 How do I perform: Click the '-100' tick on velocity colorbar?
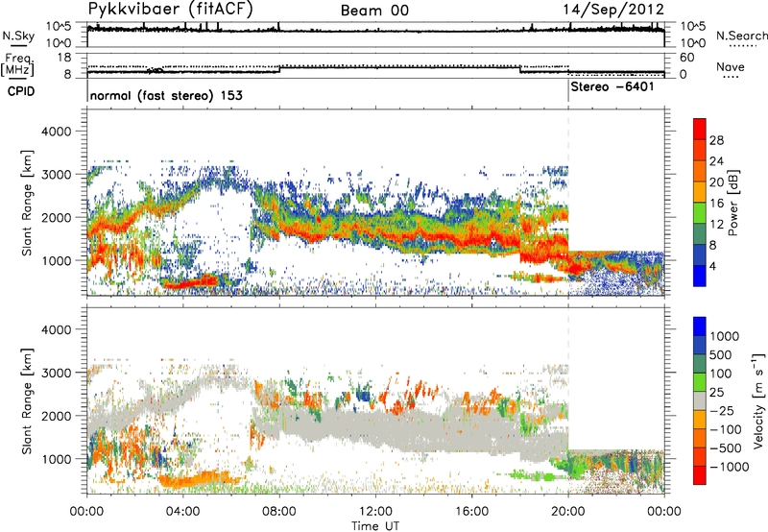coord(726,429)
